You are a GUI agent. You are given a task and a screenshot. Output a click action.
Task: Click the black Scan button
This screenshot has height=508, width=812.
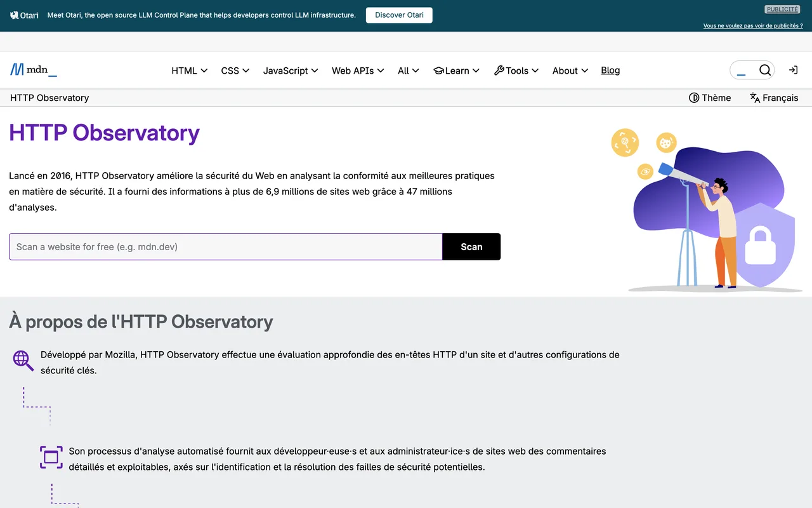point(471,247)
